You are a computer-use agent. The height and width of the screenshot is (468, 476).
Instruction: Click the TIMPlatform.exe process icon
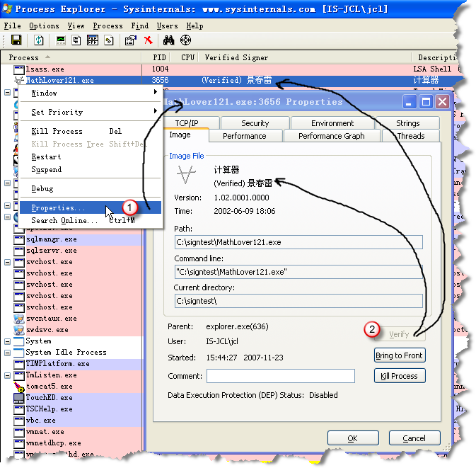click(x=19, y=364)
